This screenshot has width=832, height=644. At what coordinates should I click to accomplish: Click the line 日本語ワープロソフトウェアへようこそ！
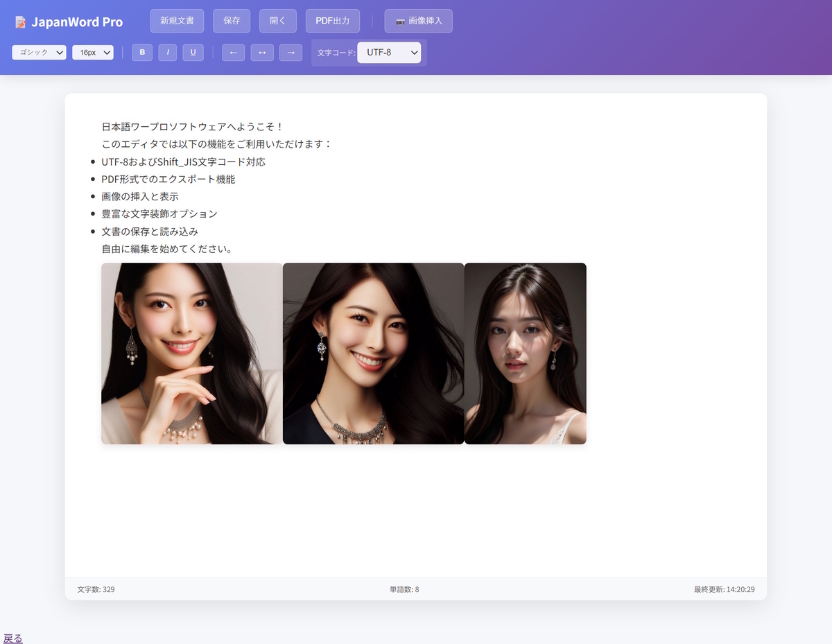point(193,127)
